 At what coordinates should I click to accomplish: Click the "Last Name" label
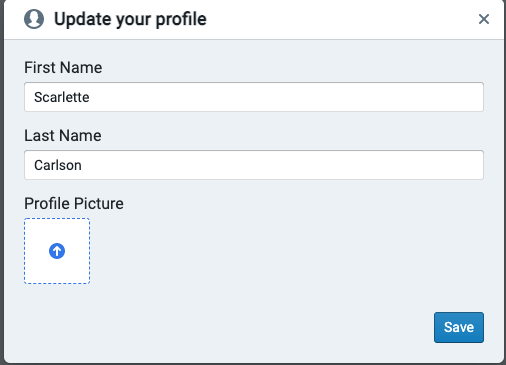63,136
